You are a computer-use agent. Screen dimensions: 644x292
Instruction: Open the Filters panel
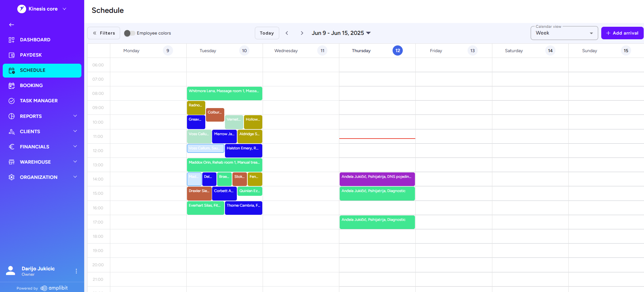tap(103, 33)
